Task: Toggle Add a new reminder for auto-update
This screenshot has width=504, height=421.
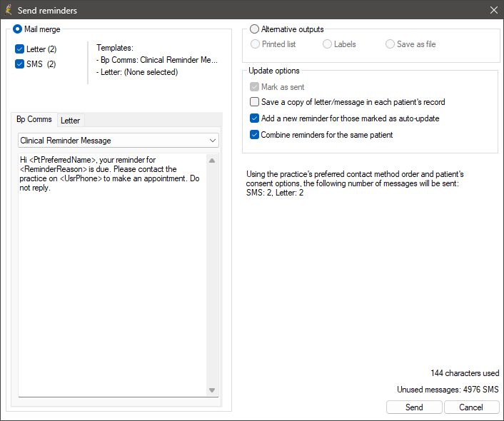Action: (254, 118)
